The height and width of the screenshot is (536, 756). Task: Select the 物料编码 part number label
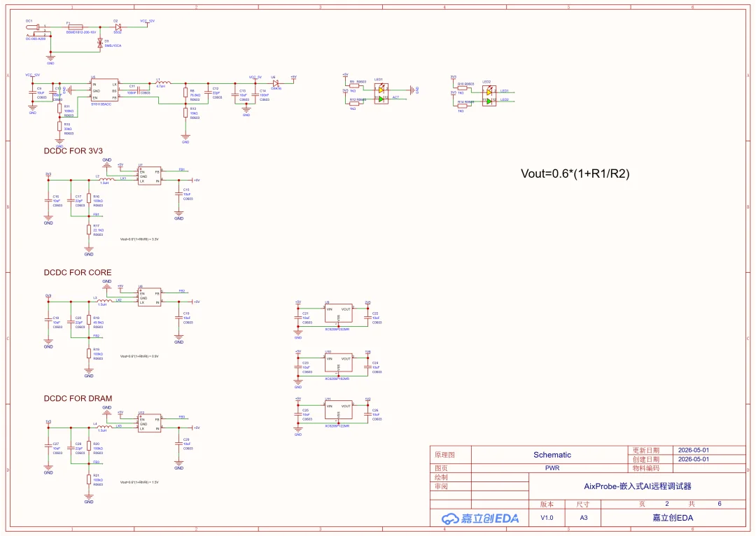(x=645, y=468)
